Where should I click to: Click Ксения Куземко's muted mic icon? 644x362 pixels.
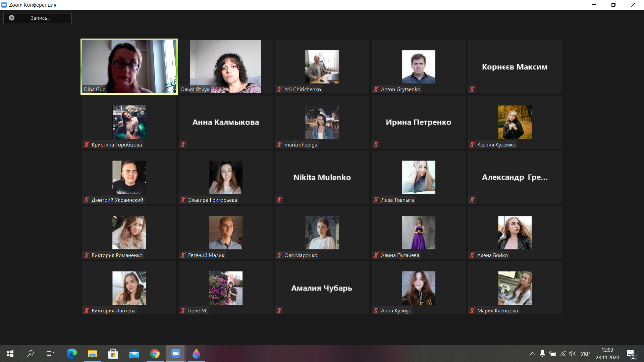point(472,144)
